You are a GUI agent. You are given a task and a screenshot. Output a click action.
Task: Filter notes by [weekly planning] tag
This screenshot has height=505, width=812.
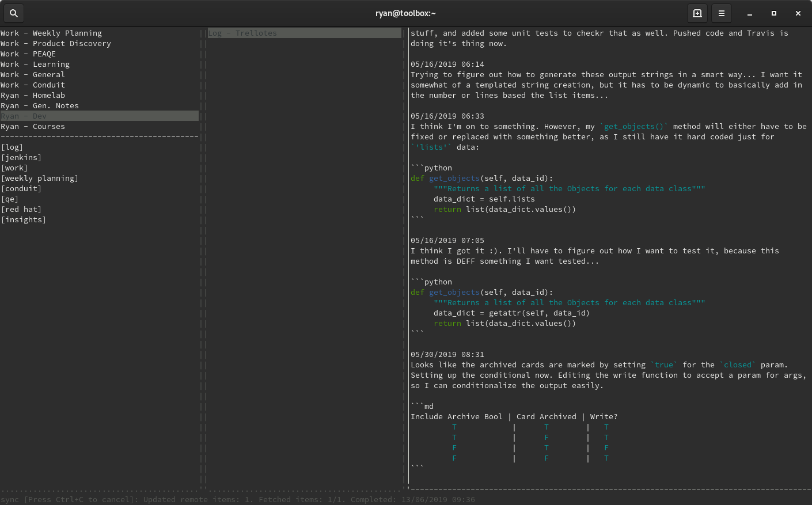(40, 179)
